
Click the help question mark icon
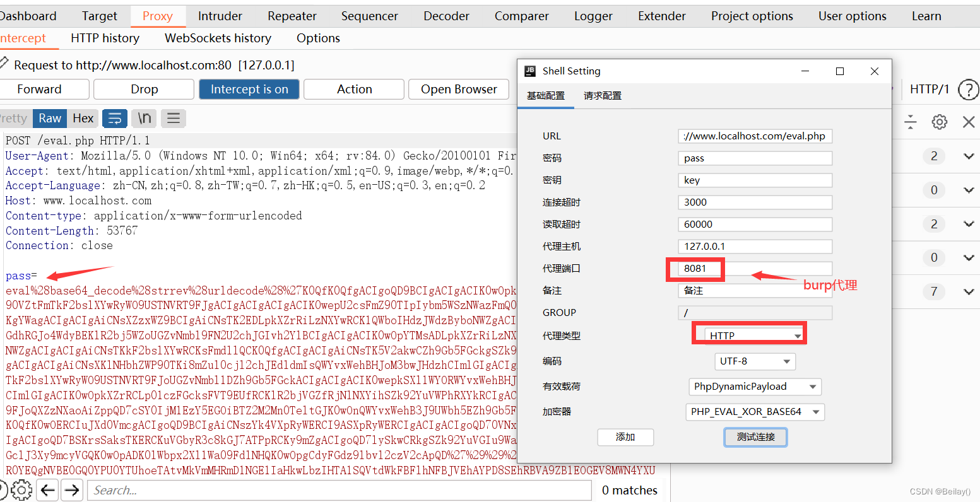point(968,90)
